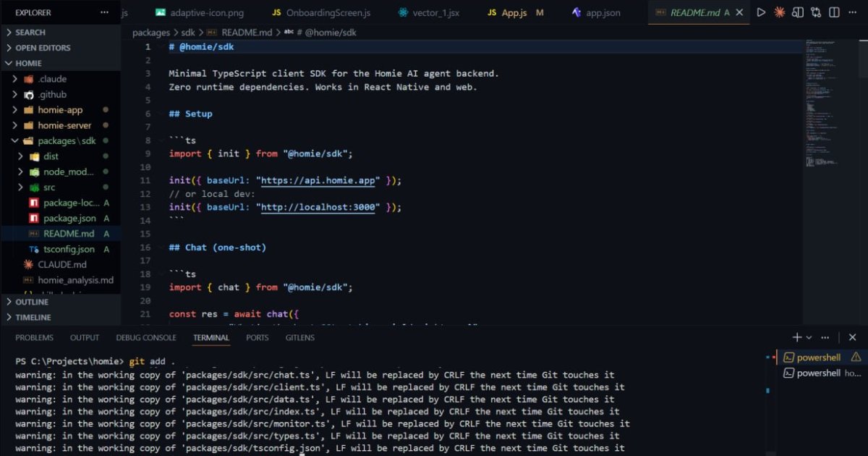Click the terminal warning for packages/sdk/src/monitor.ts
Screen dimensions: 868x456
(x=323, y=424)
